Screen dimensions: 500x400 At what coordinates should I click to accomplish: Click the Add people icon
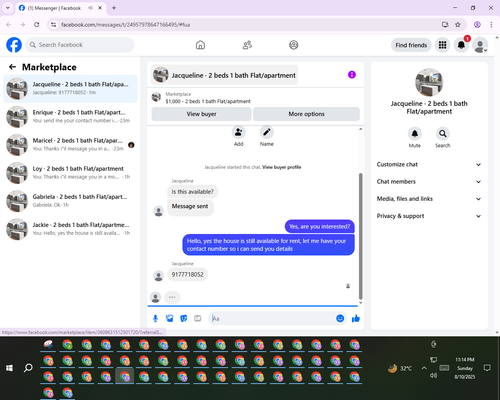tap(238, 132)
